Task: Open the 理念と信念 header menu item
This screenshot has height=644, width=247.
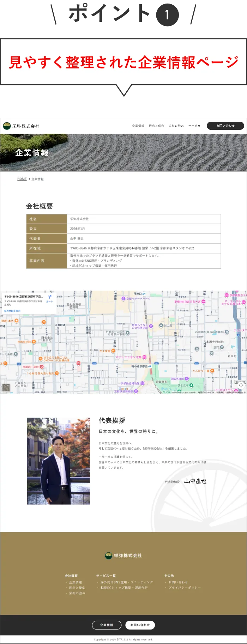Action: [156, 126]
